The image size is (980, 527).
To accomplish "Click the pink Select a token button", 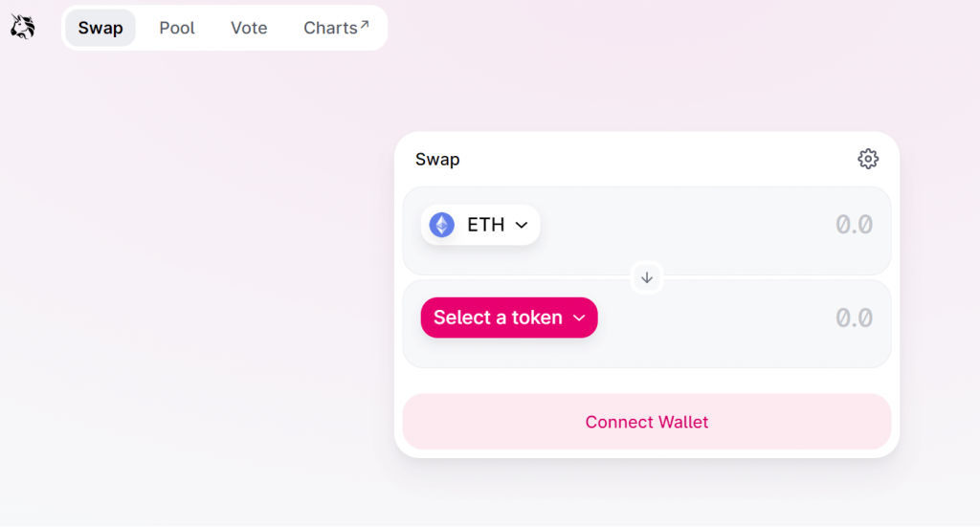I will coord(509,318).
